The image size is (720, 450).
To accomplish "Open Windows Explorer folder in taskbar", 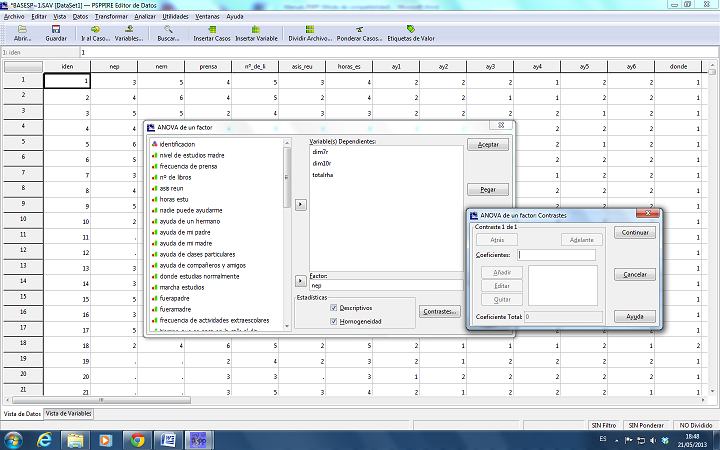I will [x=75, y=440].
